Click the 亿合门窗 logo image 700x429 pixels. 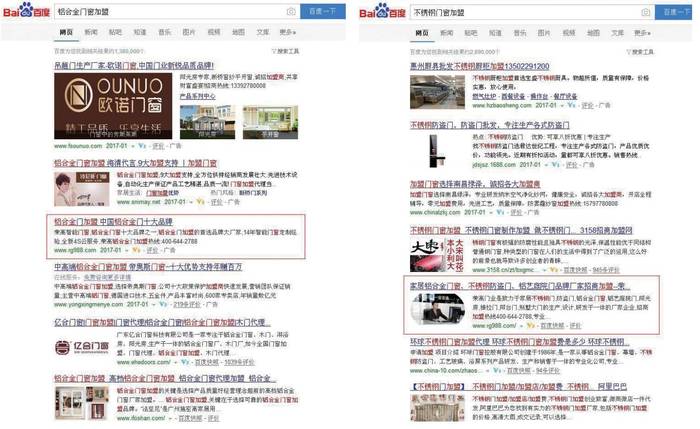pyautogui.click(x=82, y=347)
